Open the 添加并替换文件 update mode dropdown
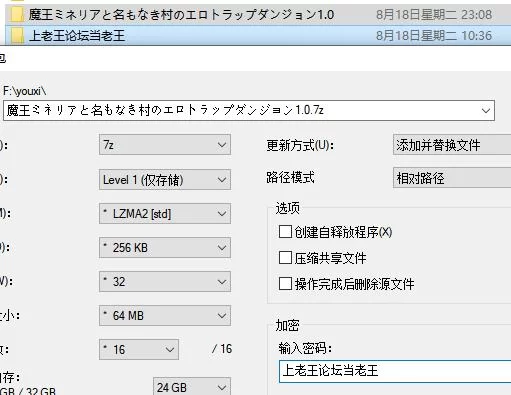Screen dimensions: 511x395 tap(452, 145)
